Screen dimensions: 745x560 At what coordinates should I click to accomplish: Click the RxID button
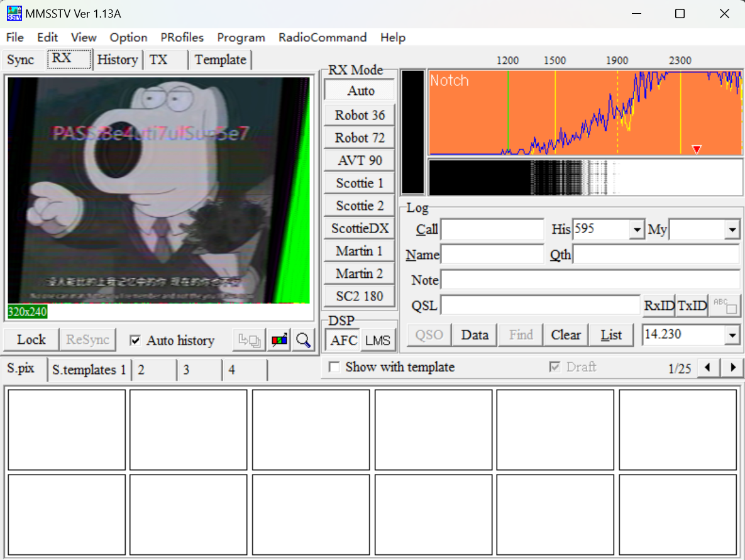(x=659, y=305)
